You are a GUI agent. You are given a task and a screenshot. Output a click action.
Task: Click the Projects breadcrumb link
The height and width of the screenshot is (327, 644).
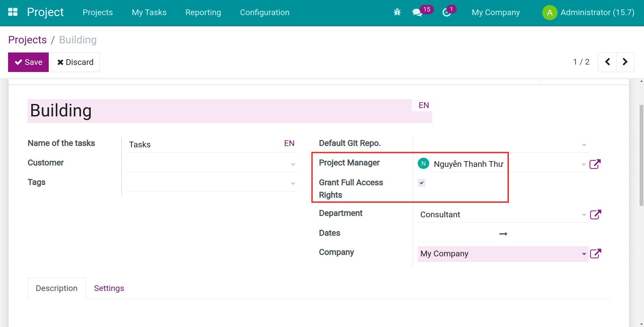pos(27,40)
